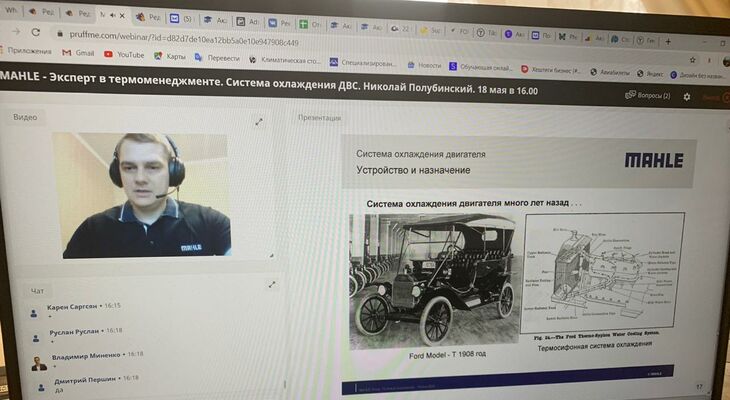The image size is (730, 400).
Task: Click the webinar title in the header bar
Action: click(x=269, y=83)
